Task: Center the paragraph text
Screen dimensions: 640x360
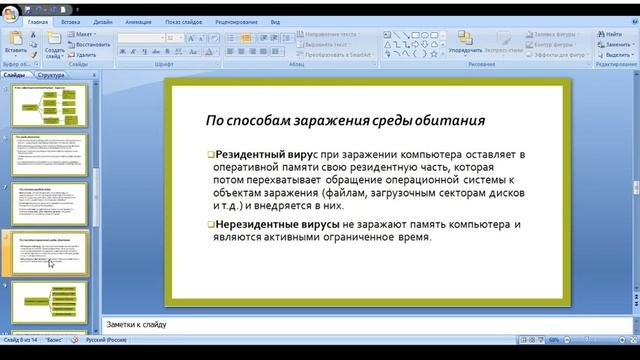Action: point(241,52)
